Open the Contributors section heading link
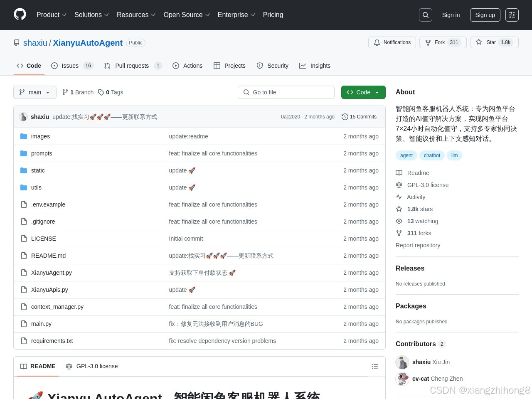Image resolution: width=532 pixels, height=399 pixels. 420,344
